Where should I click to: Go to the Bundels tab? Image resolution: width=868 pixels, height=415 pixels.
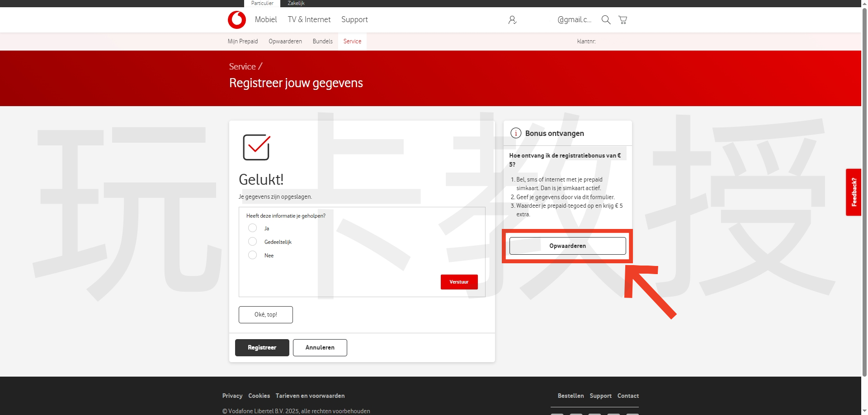click(x=322, y=41)
